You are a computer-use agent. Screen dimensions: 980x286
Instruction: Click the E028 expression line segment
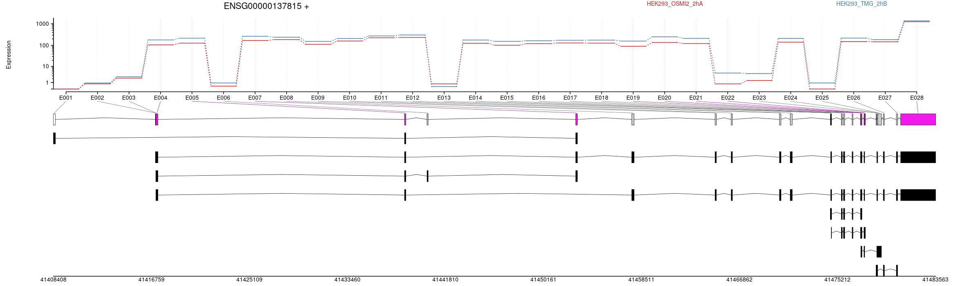click(916, 21)
